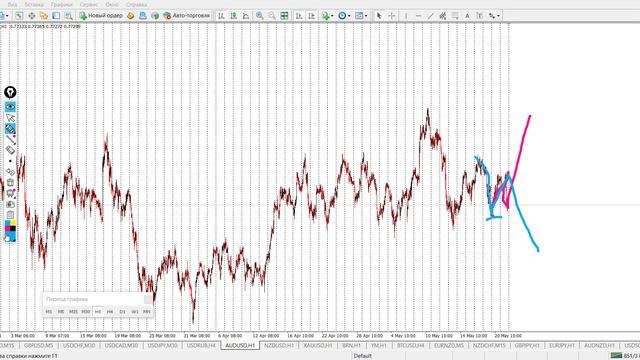Select the M15 timeframe

coord(73,311)
